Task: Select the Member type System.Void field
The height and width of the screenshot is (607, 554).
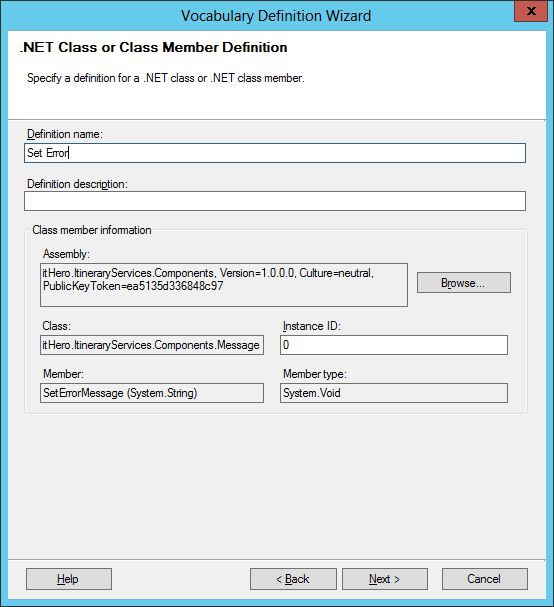Action: (394, 393)
